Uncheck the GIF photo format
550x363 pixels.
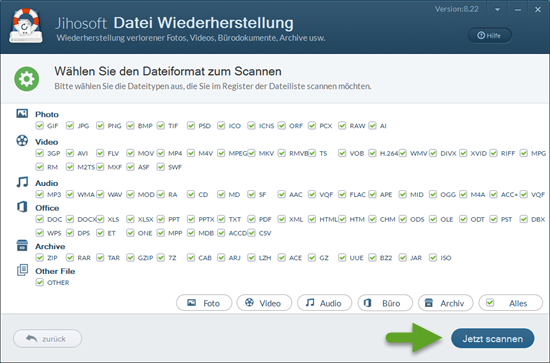(40, 126)
